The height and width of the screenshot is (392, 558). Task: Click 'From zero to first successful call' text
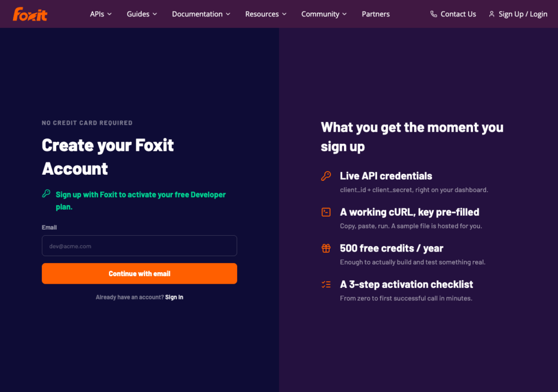[x=406, y=298]
